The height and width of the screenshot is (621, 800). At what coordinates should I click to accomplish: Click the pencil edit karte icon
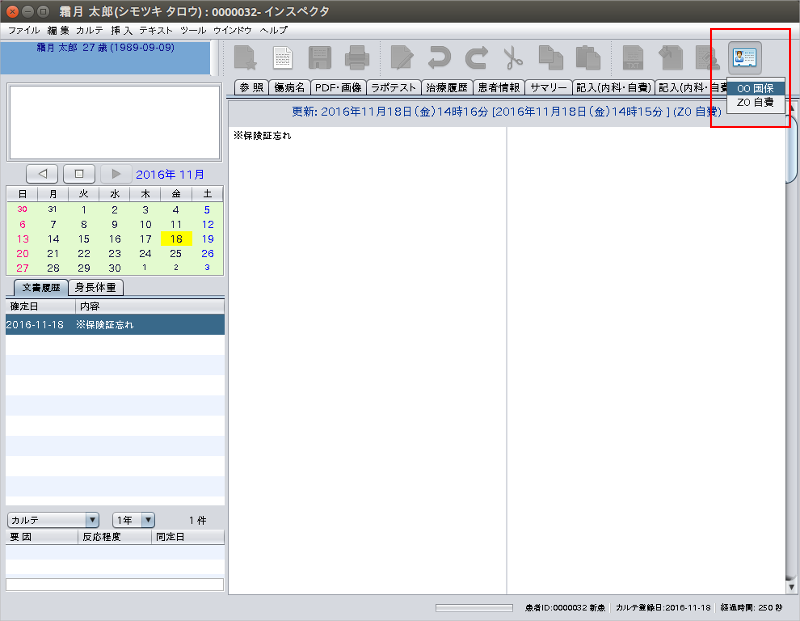(x=402, y=58)
